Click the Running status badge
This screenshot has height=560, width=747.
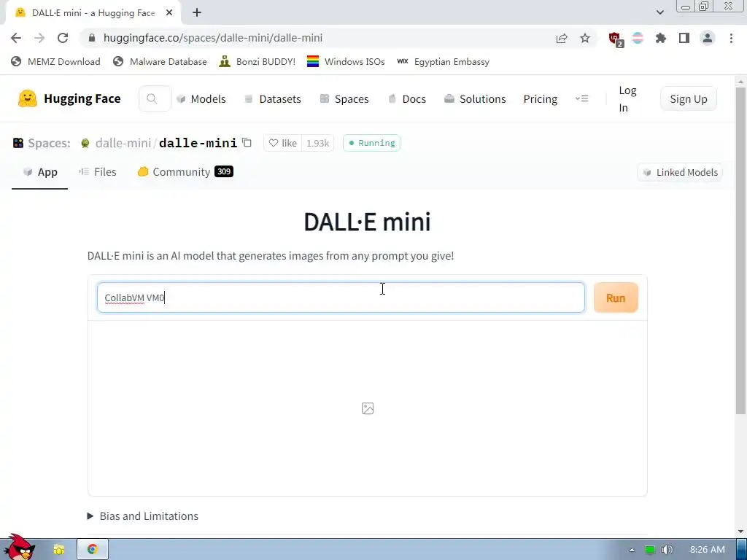coord(371,143)
